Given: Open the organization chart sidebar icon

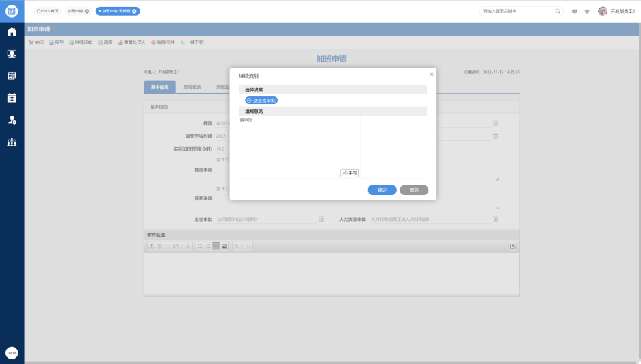Looking at the screenshot, I should [12, 142].
